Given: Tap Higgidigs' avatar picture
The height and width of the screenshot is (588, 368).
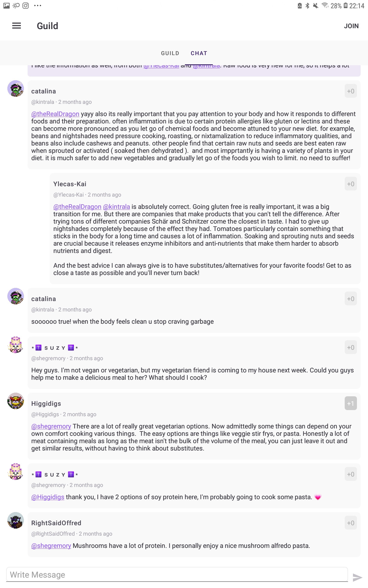Looking at the screenshot, I should 16,401.
